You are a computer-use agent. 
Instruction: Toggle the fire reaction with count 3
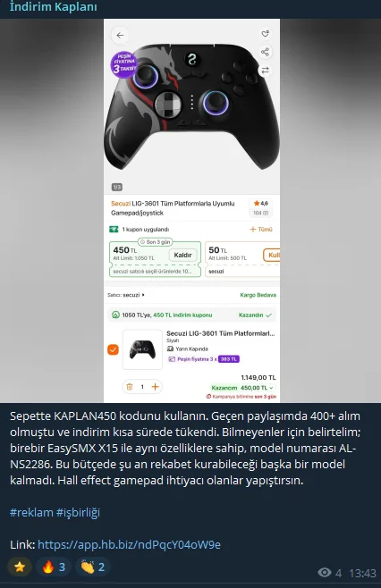[x=54, y=567]
